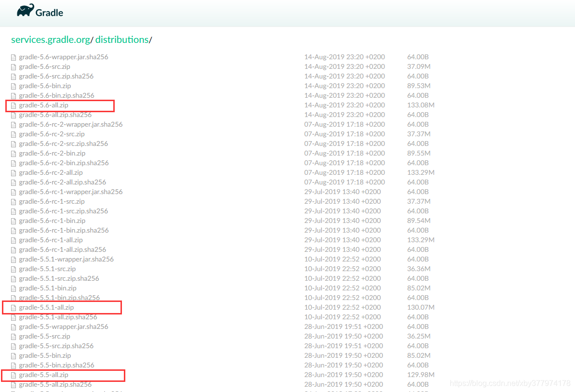Viewport: 575px width, 392px height.
Task: Click file icon beside gradle-5.5-bin.zip
Action: [x=13, y=356]
